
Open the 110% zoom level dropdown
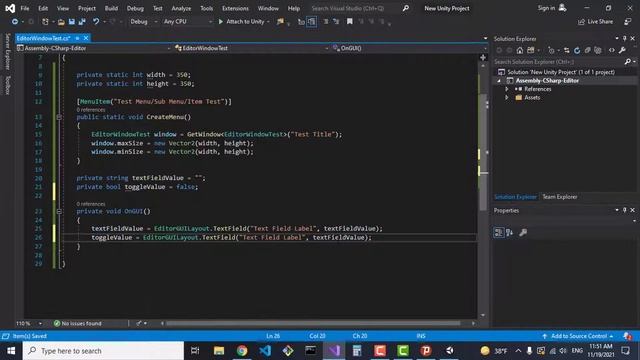(x=29, y=323)
